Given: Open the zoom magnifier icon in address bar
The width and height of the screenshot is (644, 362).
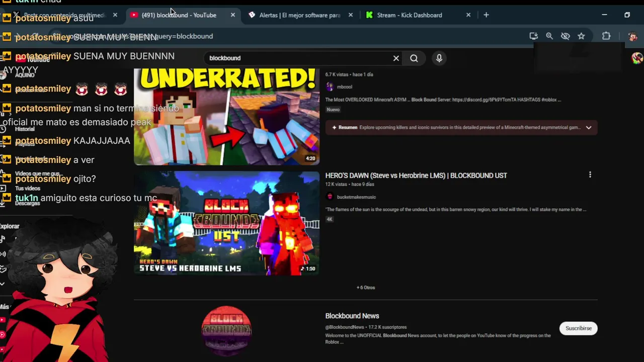Looking at the screenshot, I should pos(549,36).
